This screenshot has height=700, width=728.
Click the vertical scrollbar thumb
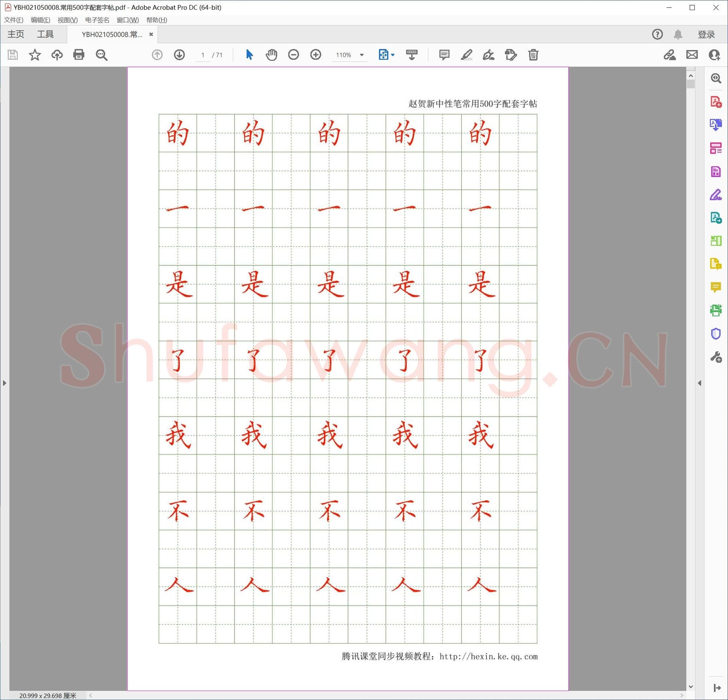pos(691,84)
